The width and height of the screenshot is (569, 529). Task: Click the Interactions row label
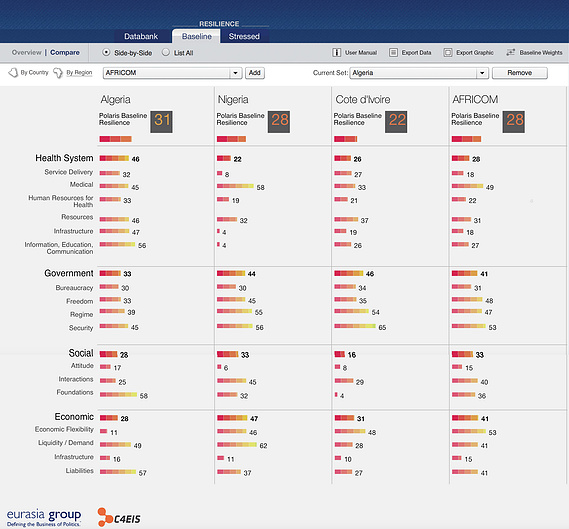[x=76, y=379]
